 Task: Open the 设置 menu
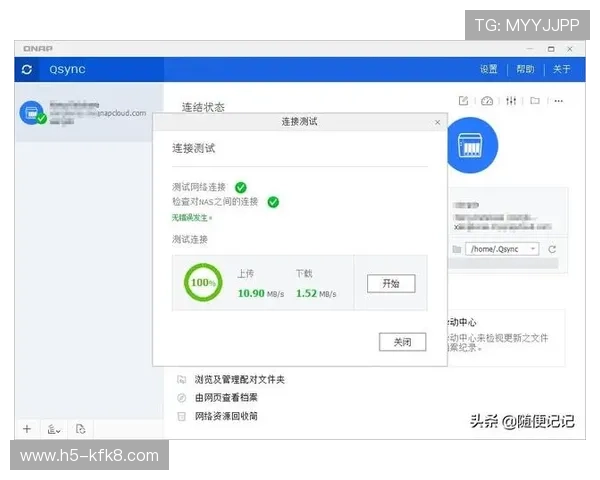489,69
